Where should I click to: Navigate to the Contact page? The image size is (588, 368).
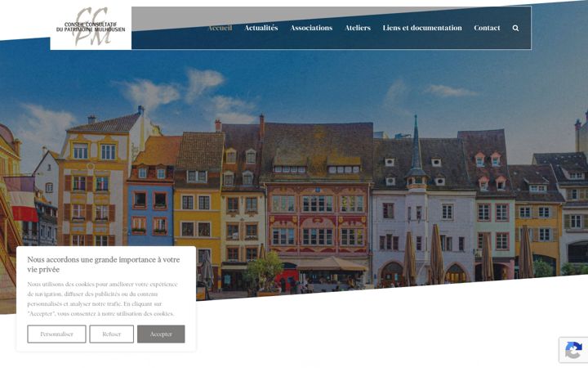tap(487, 28)
